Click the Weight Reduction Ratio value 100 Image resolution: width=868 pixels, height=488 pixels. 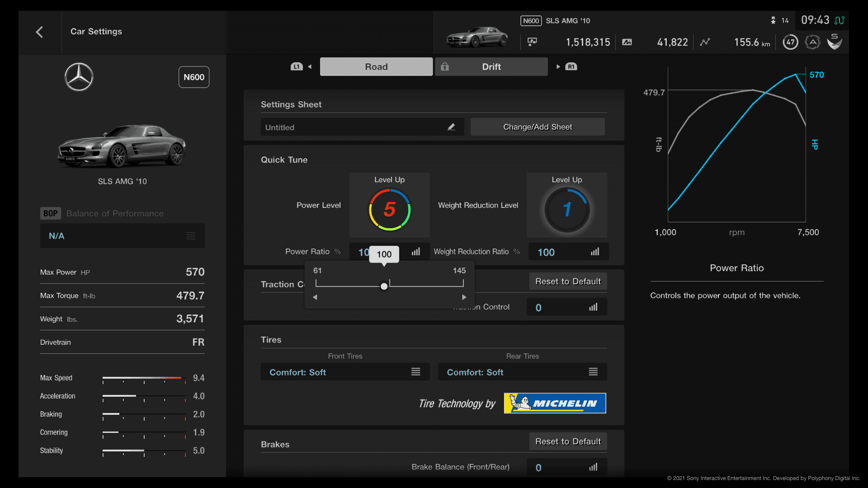coord(546,252)
